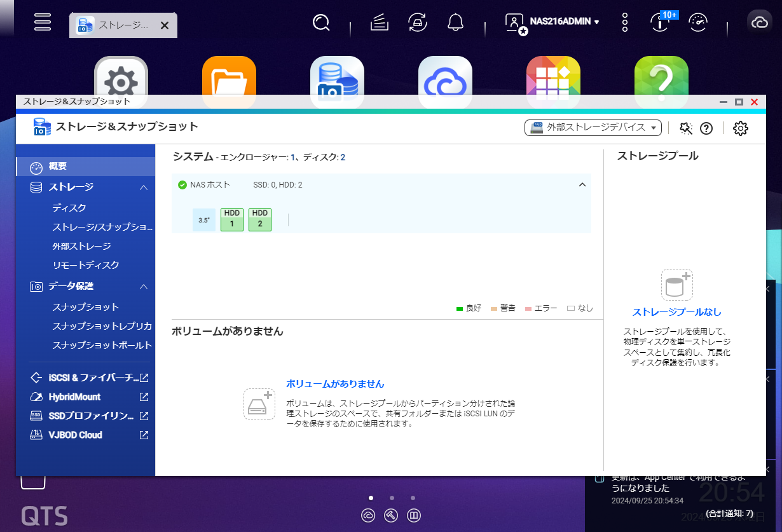Click external-link icon beside HybridMount
Screen dimensions: 782x532
(x=144, y=397)
